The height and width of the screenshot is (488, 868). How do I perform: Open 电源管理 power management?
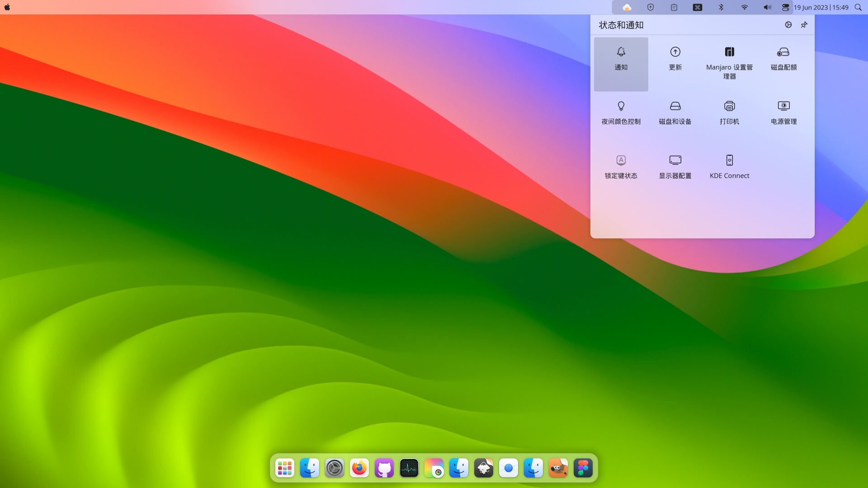click(x=783, y=118)
